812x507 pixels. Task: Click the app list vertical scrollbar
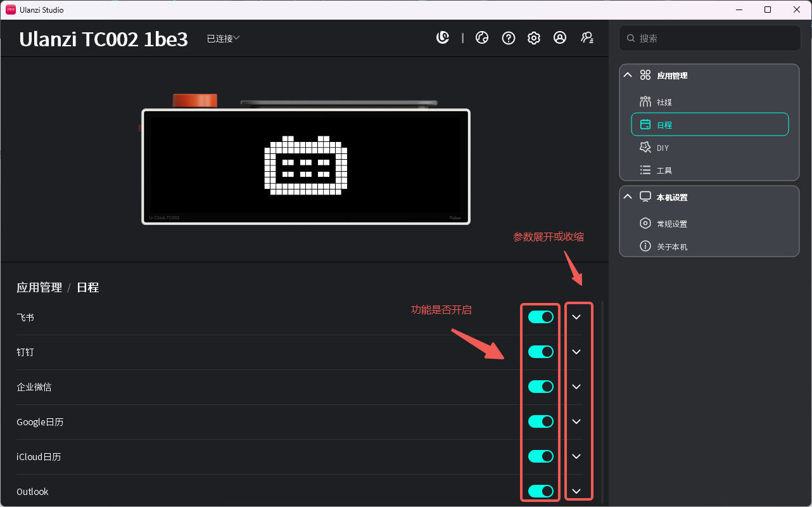point(602,402)
